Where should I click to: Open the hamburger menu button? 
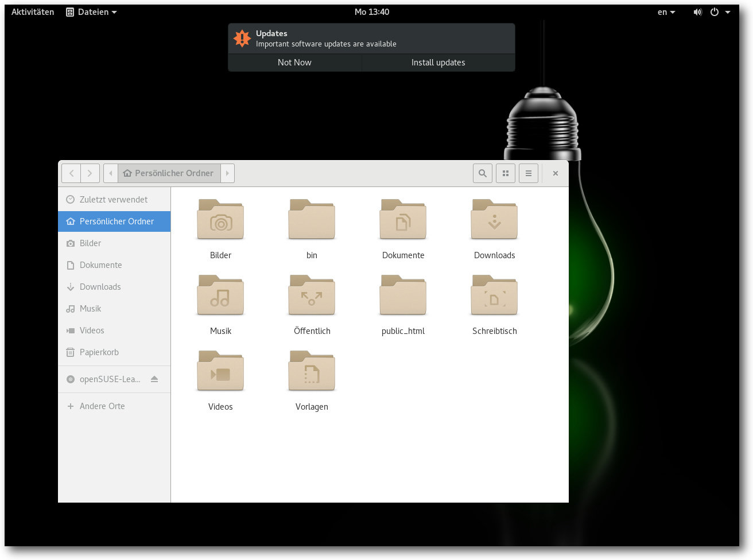[x=529, y=173]
